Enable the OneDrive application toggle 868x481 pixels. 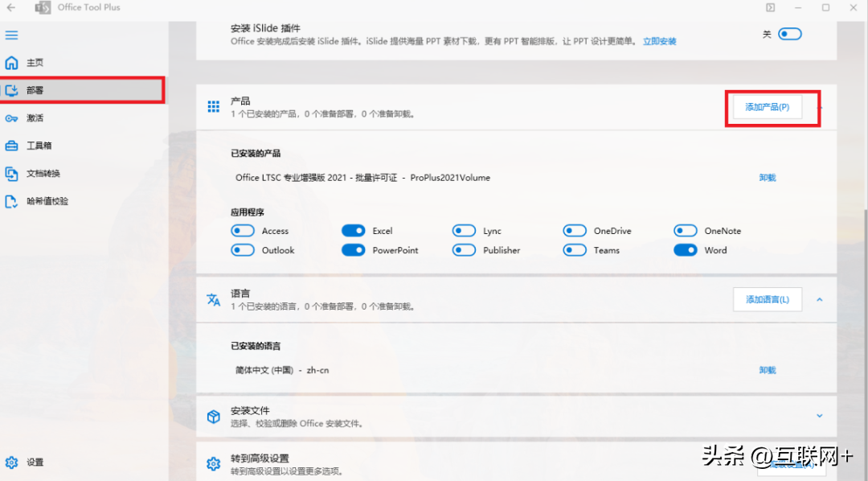tap(575, 231)
